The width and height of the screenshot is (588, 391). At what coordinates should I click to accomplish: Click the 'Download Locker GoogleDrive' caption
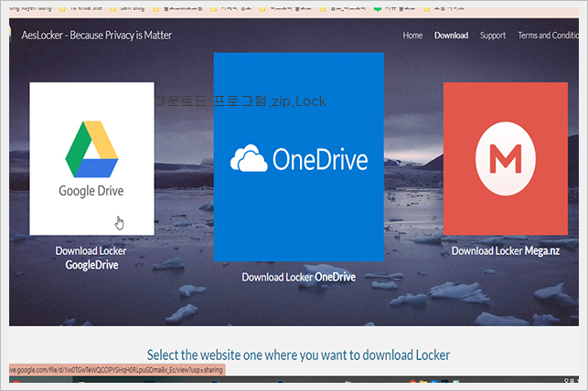pyautogui.click(x=91, y=258)
